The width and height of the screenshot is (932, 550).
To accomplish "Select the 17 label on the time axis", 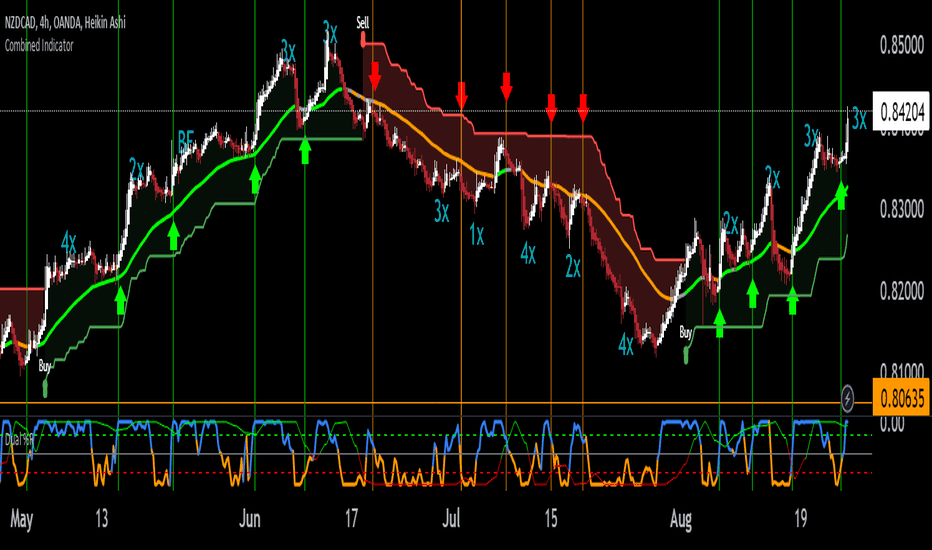I will pos(351,518).
